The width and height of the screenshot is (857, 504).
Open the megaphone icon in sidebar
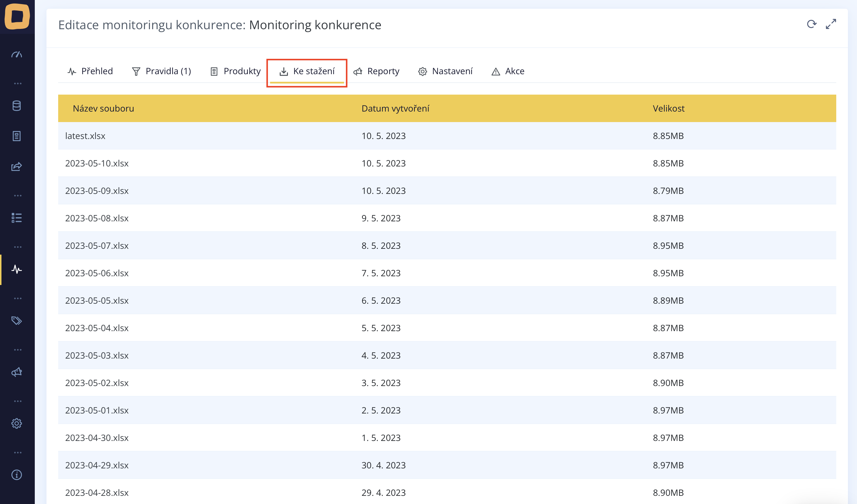click(x=17, y=372)
